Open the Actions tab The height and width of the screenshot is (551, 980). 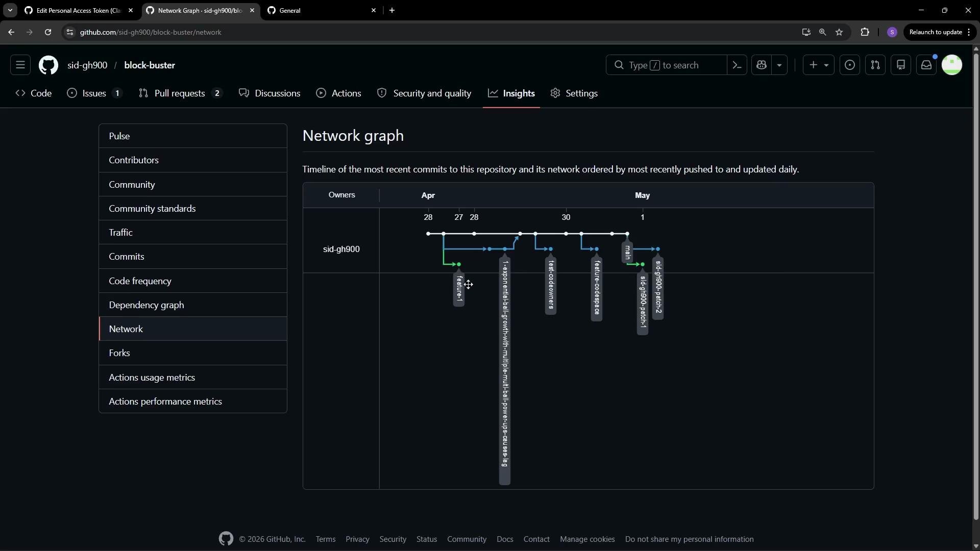(339, 93)
